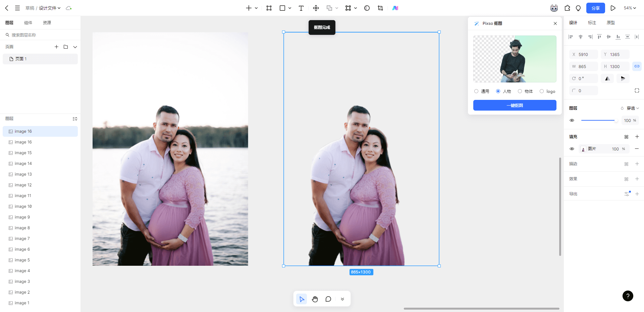Select the 通用 radio option

[476, 91]
